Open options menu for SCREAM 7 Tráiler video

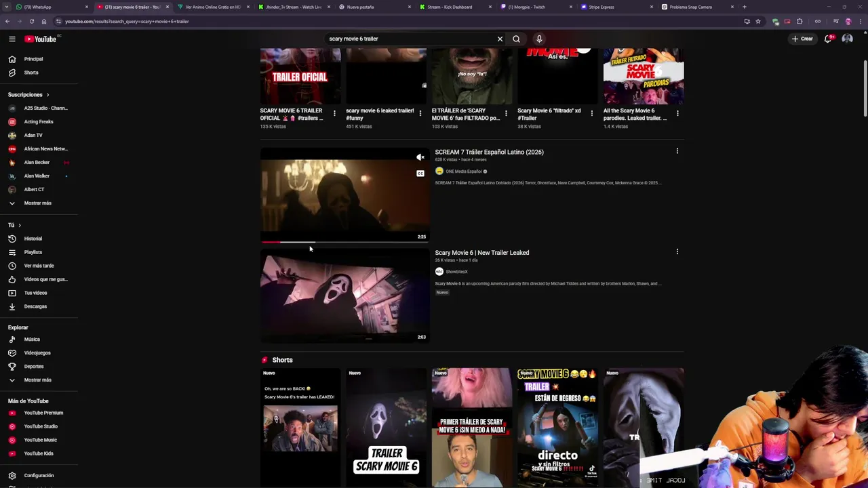[x=677, y=151]
